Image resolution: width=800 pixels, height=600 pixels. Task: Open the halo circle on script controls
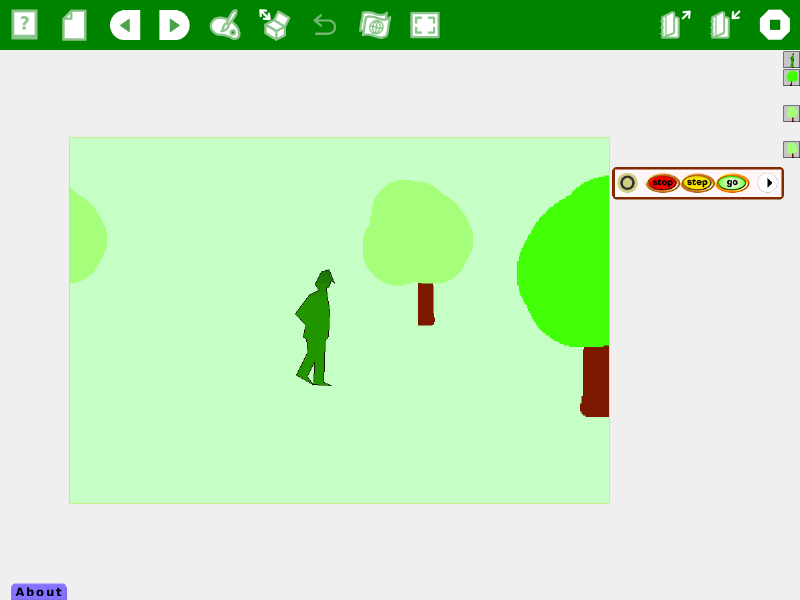point(627,183)
